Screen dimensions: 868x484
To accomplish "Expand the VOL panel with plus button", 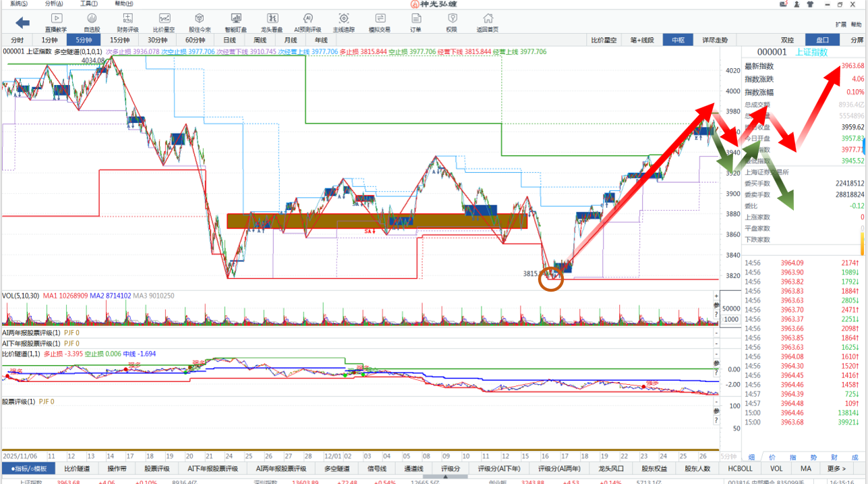I will [x=716, y=296].
